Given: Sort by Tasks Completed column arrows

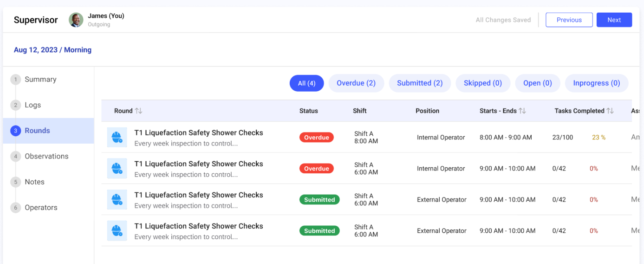Looking at the screenshot, I should (x=610, y=111).
